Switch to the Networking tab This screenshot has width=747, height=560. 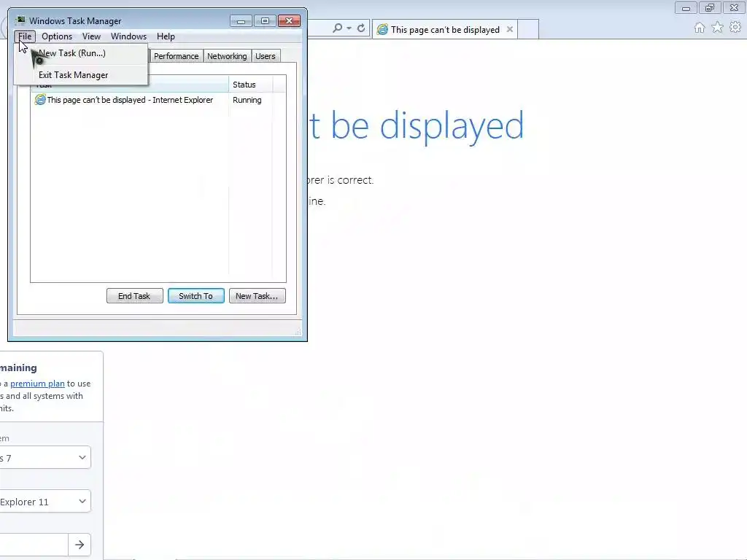pos(227,56)
